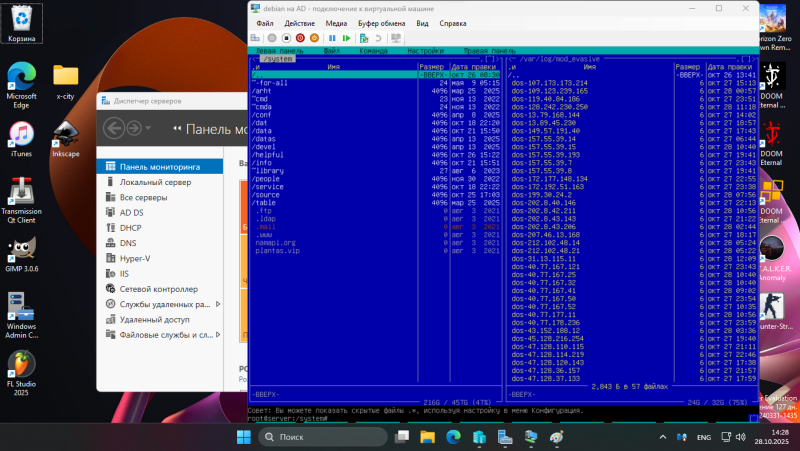
Task: Click the Pause button in VM toolbar
Action: point(333,37)
